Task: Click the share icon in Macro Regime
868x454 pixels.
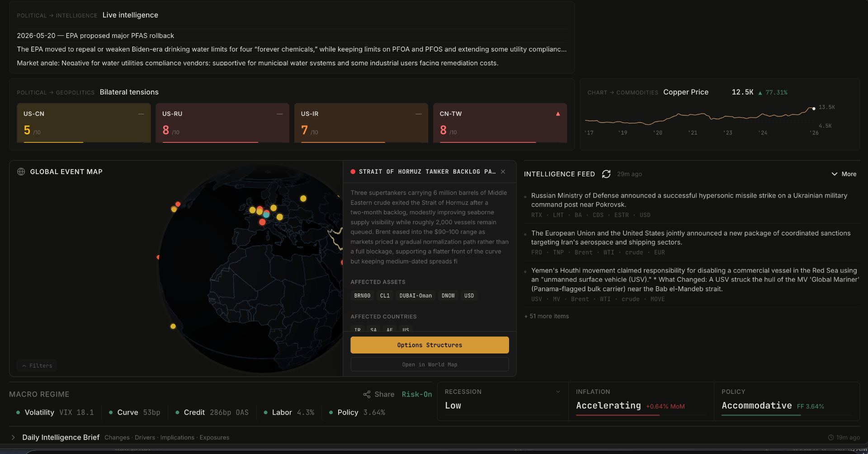Action: pos(367,394)
